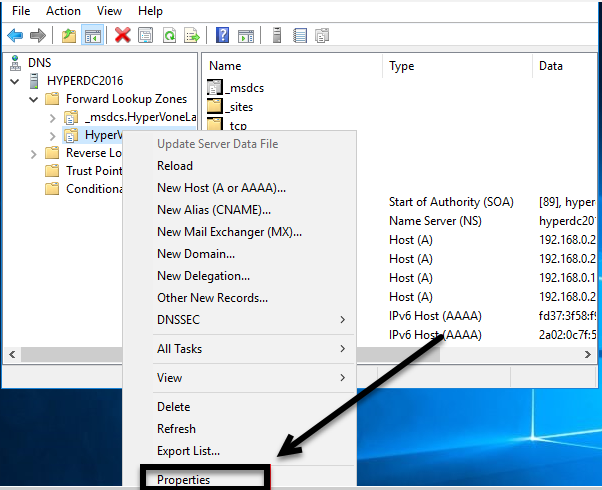Sort by the Type column header
The image size is (602, 490).
[457, 66]
